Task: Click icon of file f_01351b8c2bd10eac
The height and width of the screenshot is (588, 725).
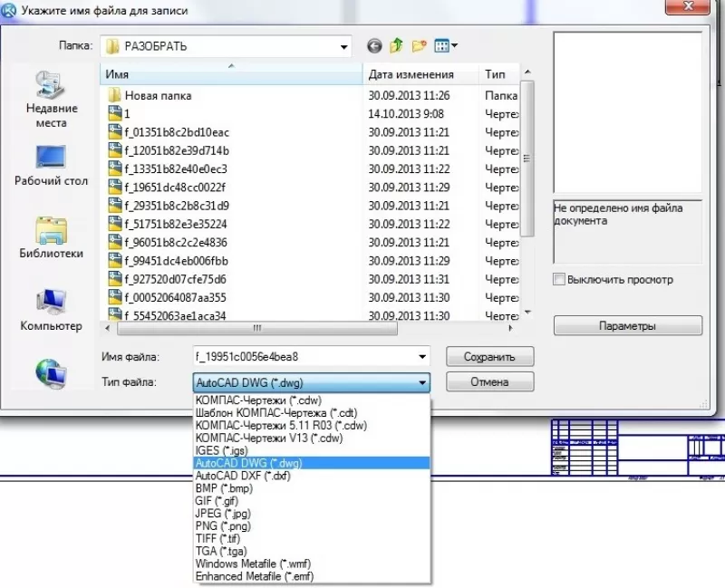Action: [x=115, y=132]
